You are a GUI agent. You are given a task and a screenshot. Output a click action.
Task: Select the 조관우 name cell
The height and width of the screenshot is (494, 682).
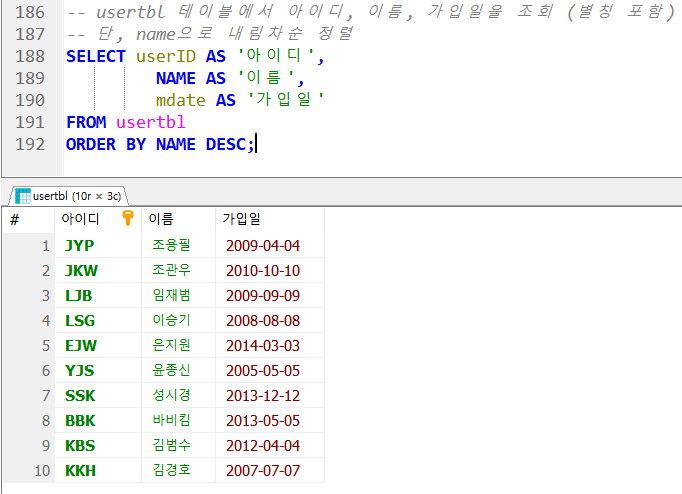[178, 270]
